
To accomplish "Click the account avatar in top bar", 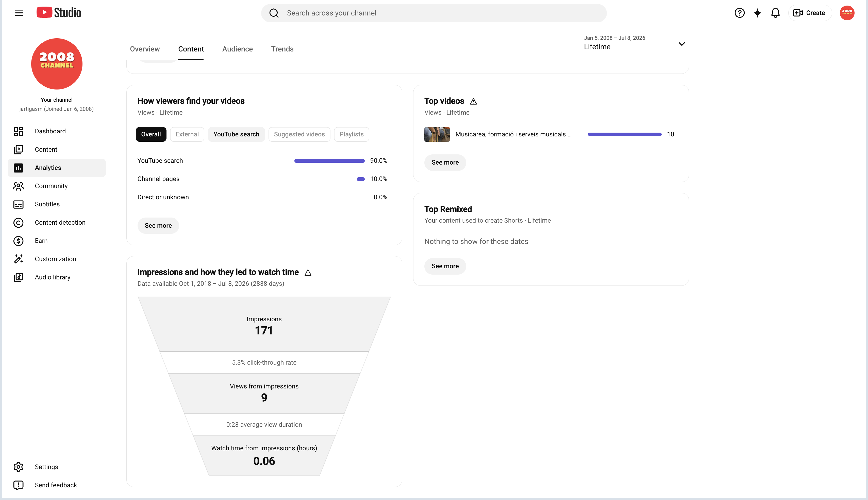I will (847, 13).
